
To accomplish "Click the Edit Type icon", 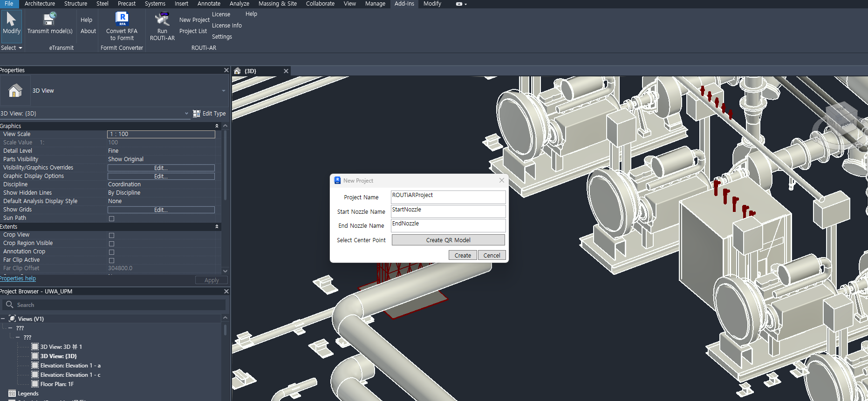I will point(197,114).
